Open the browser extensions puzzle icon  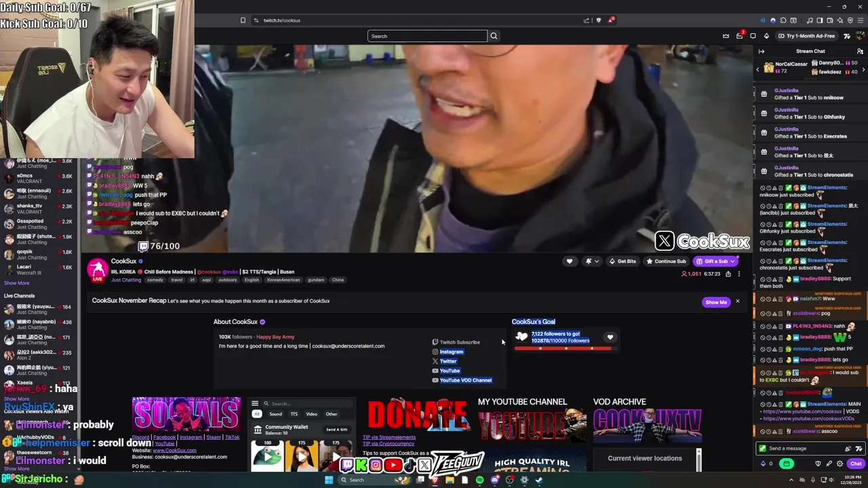[783, 20]
